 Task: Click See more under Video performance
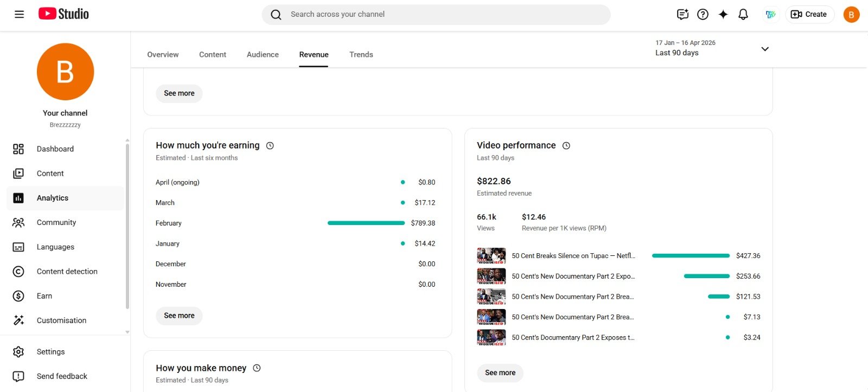pyautogui.click(x=500, y=373)
